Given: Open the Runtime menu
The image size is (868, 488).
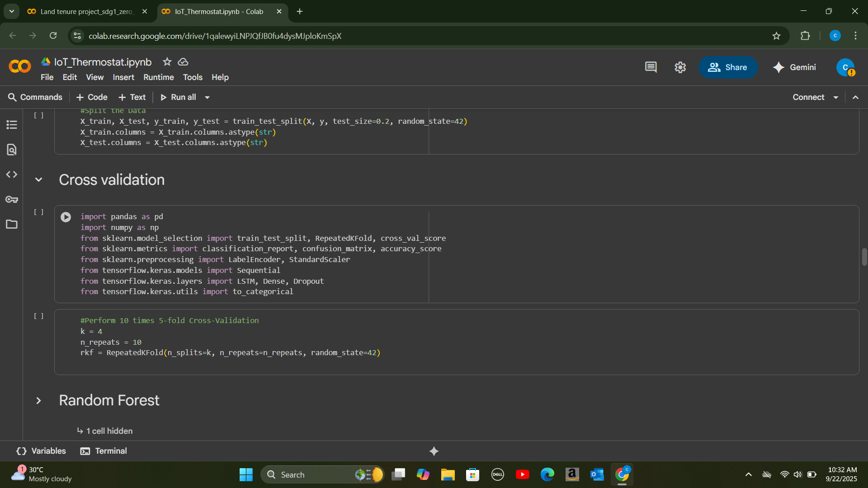Looking at the screenshot, I should click(158, 77).
